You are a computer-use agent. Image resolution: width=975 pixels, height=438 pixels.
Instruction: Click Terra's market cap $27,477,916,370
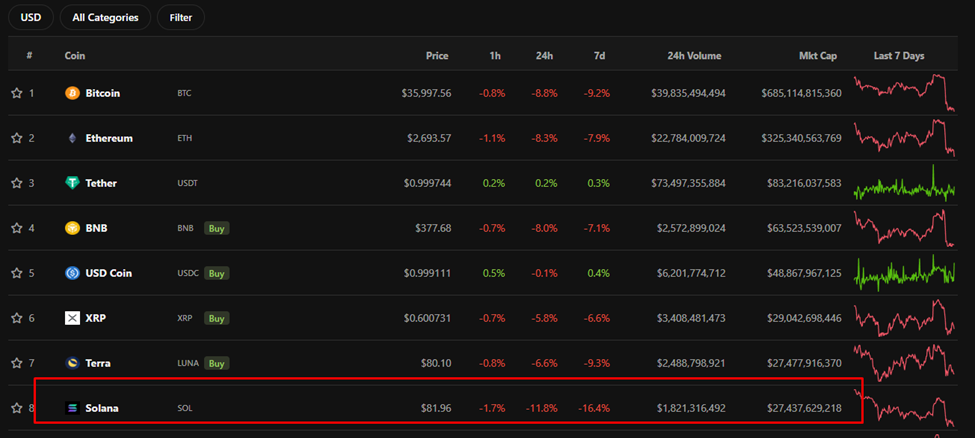(805, 363)
